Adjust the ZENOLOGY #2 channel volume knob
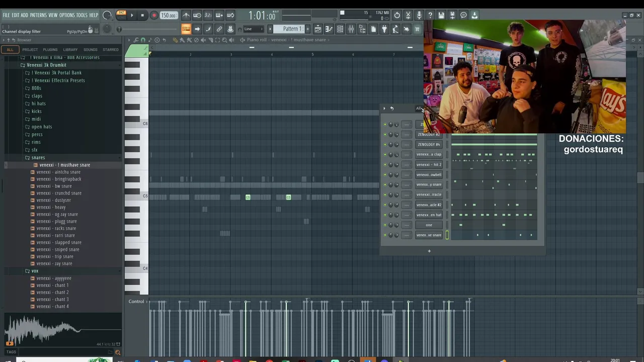The height and width of the screenshot is (362, 644). 396,135
